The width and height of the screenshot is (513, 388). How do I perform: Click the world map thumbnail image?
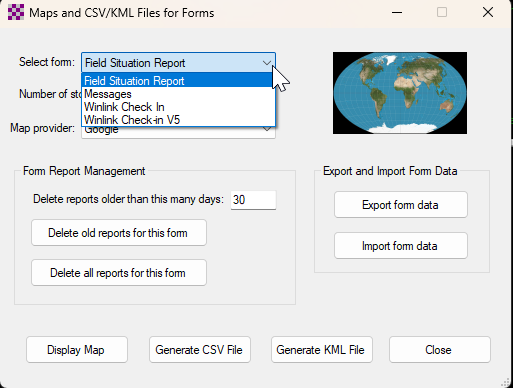pyautogui.click(x=400, y=93)
